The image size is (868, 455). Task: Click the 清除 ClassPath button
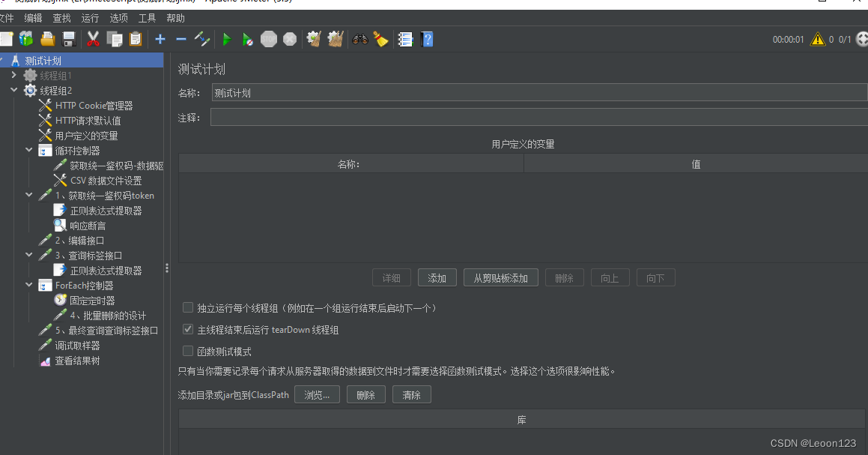pyautogui.click(x=411, y=394)
